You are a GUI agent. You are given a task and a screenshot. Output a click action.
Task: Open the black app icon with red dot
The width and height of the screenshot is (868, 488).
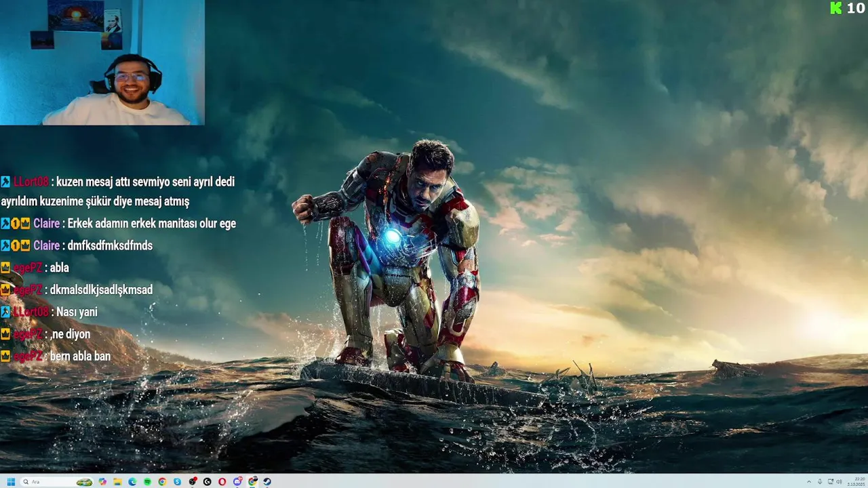(193, 482)
